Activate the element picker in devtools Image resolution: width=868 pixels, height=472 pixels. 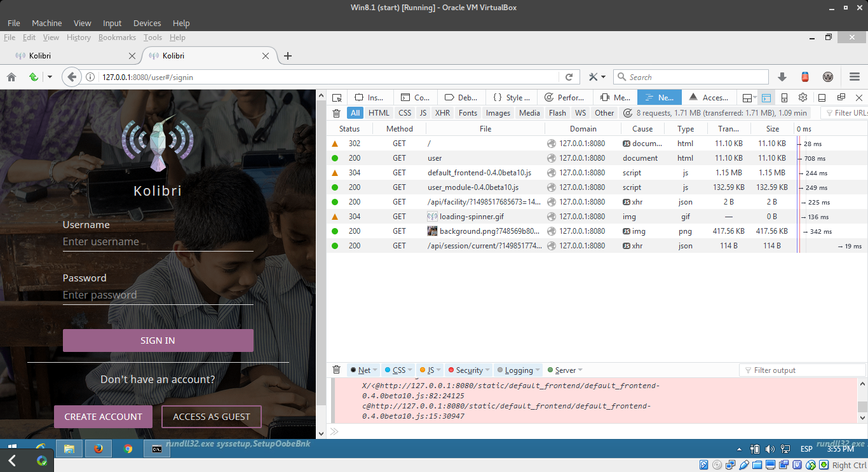[337, 98]
